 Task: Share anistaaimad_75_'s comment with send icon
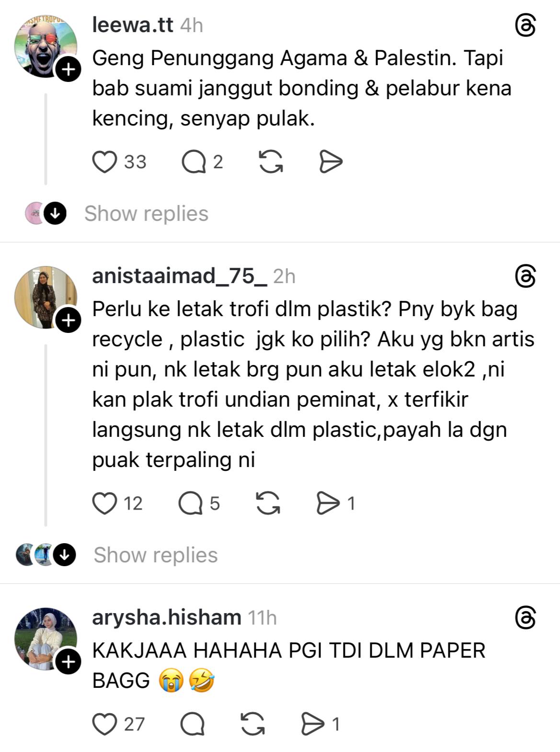click(328, 503)
